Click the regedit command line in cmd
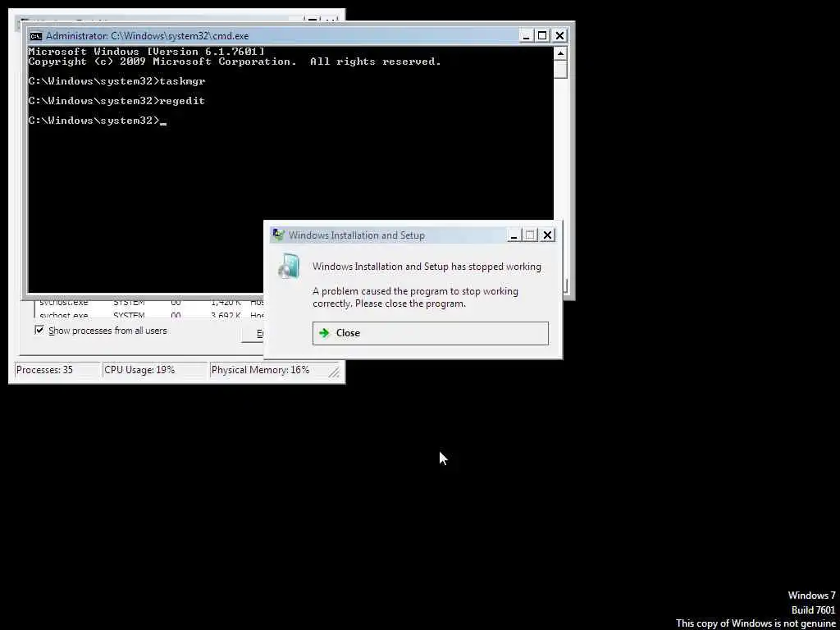 pyautogui.click(x=116, y=101)
